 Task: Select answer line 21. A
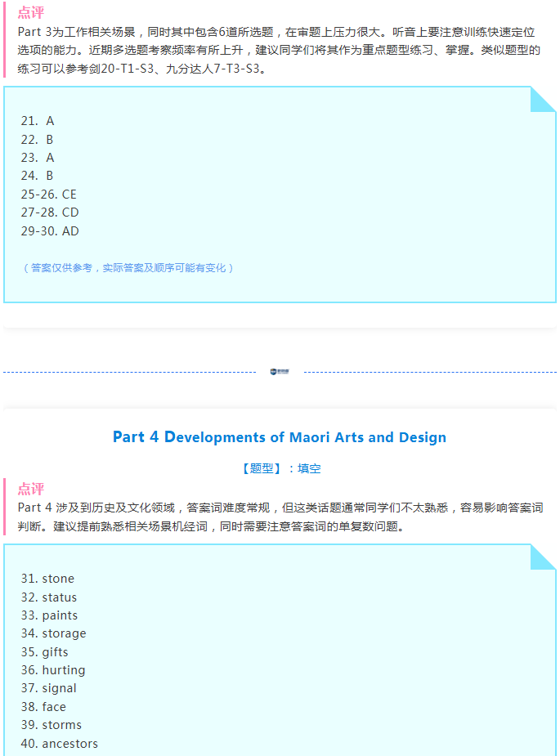coord(38,121)
